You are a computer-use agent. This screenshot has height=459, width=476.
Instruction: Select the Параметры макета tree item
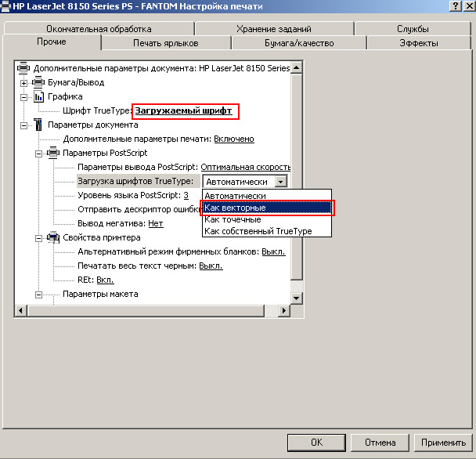coord(100,294)
